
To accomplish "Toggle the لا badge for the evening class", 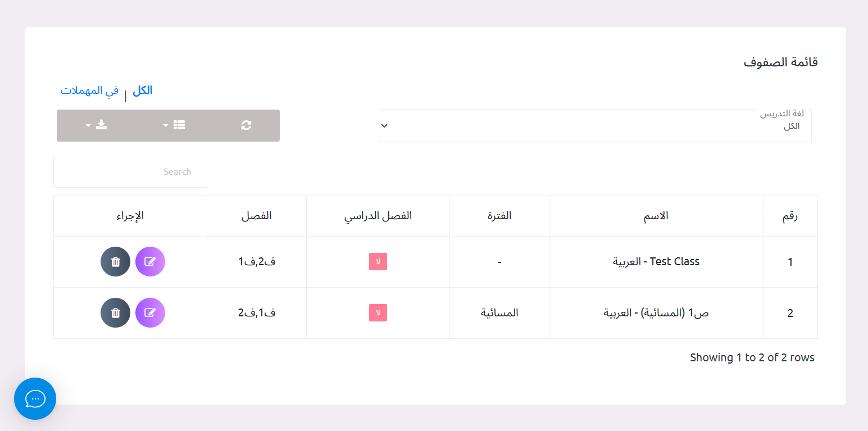I will [378, 312].
